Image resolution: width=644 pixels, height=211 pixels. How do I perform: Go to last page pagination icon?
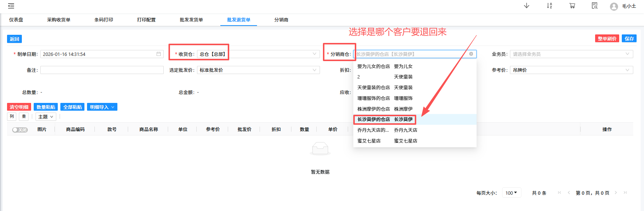coord(625,192)
